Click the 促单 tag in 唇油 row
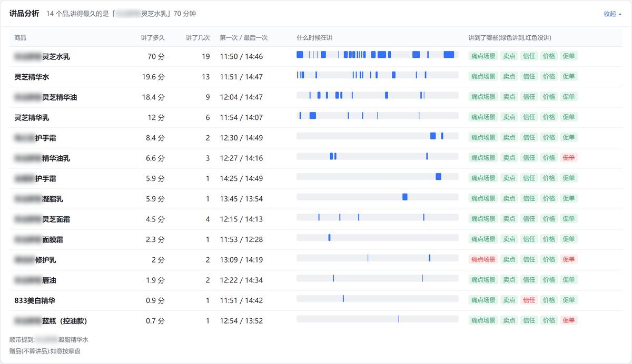 [569, 280]
